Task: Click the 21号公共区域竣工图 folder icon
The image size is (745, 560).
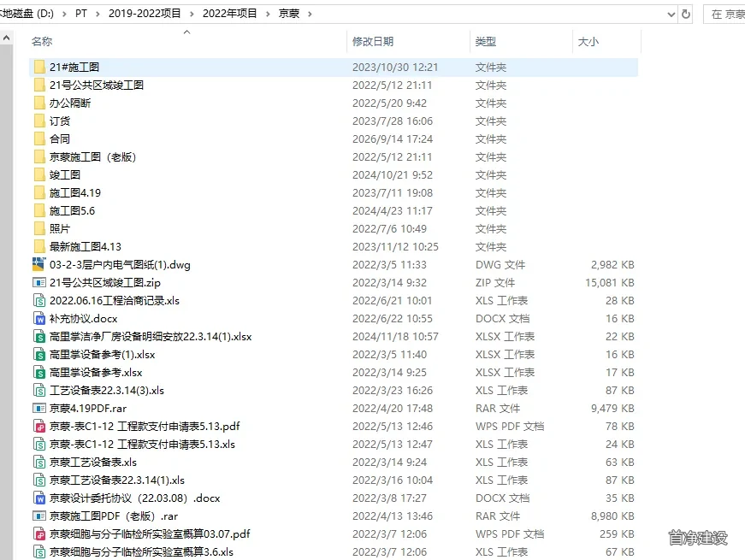Action: (39, 85)
